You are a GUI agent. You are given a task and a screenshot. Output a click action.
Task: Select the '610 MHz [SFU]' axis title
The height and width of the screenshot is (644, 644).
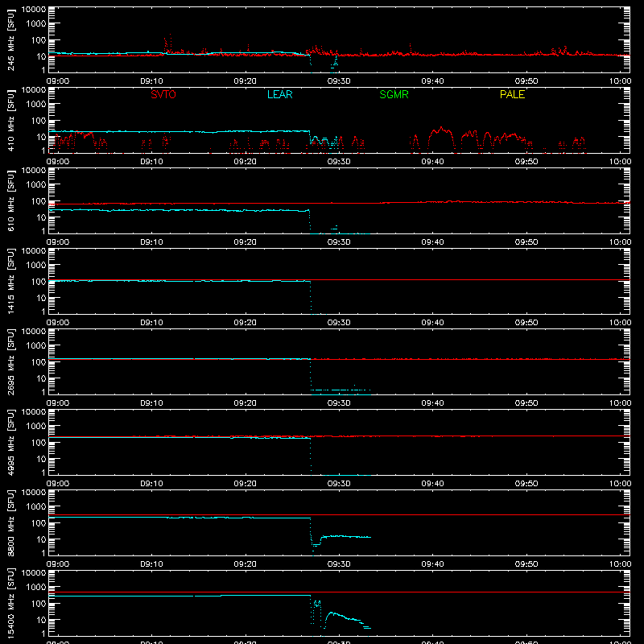pos(11,200)
